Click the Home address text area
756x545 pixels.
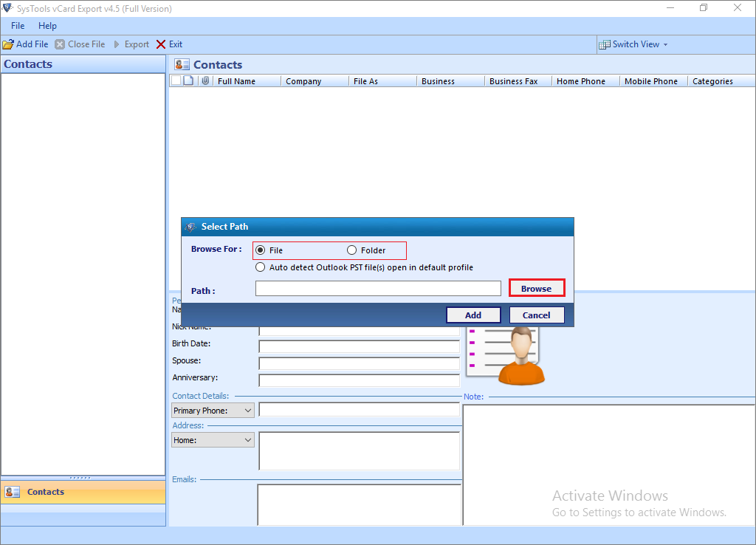click(360, 451)
